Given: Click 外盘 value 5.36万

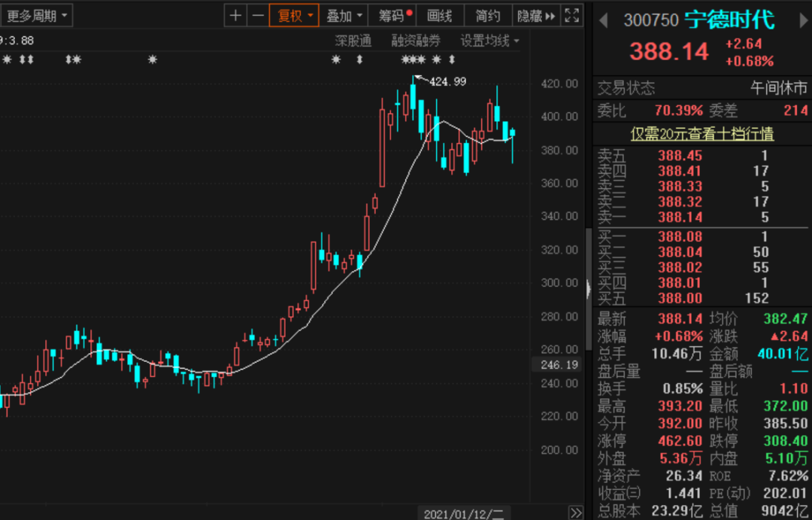Looking at the screenshot, I should click(681, 458).
